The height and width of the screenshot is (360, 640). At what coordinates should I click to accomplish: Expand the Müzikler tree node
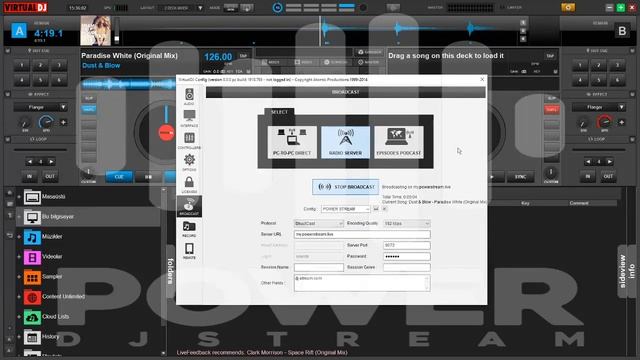click(19, 237)
